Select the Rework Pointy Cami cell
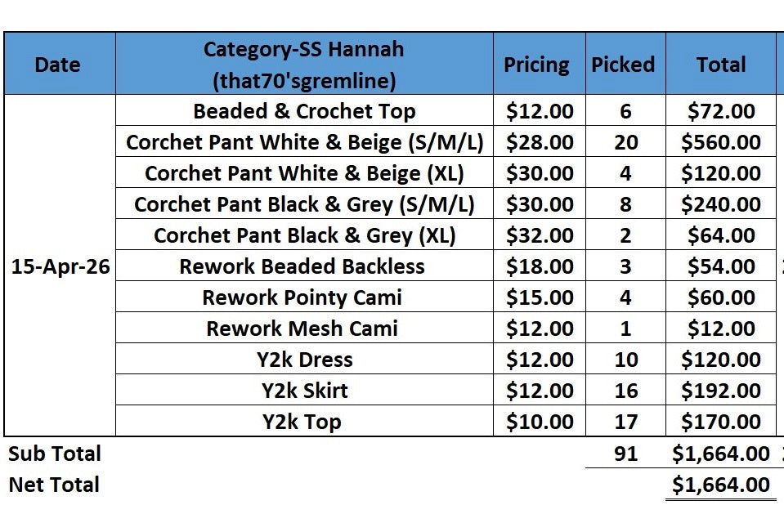784x532 pixels. click(304, 297)
